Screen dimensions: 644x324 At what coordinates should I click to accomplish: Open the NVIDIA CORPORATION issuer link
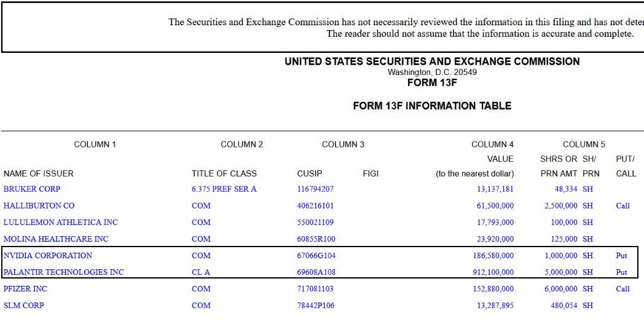pyautogui.click(x=48, y=255)
